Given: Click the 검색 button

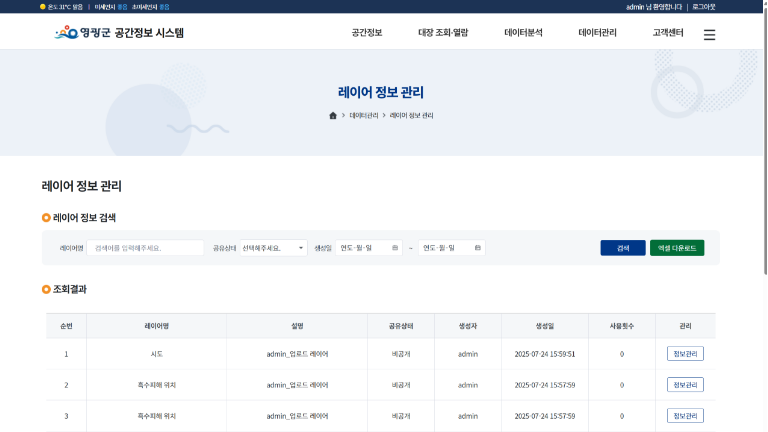Looking at the screenshot, I should tap(623, 248).
